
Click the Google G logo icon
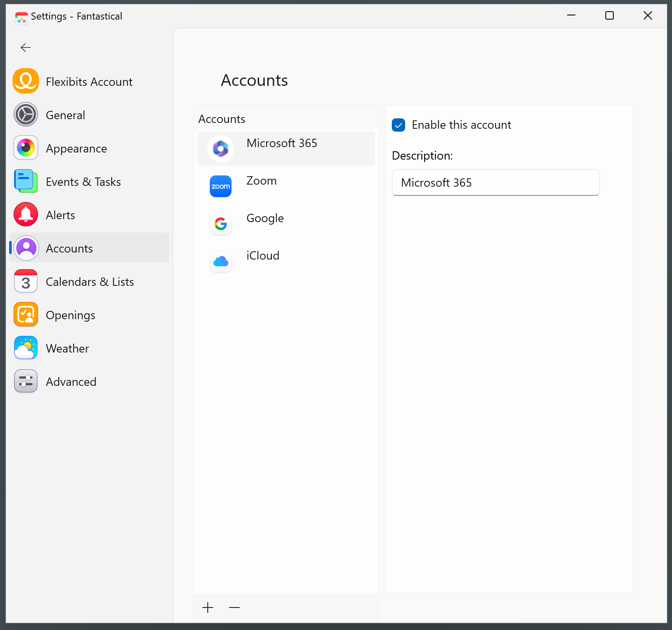point(221,224)
